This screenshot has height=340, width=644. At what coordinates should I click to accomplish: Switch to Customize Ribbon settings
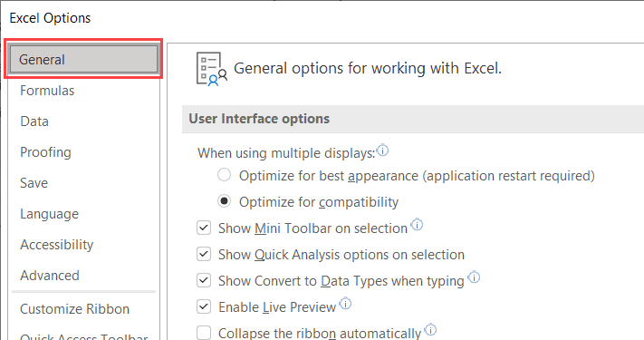tap(75, 309)
